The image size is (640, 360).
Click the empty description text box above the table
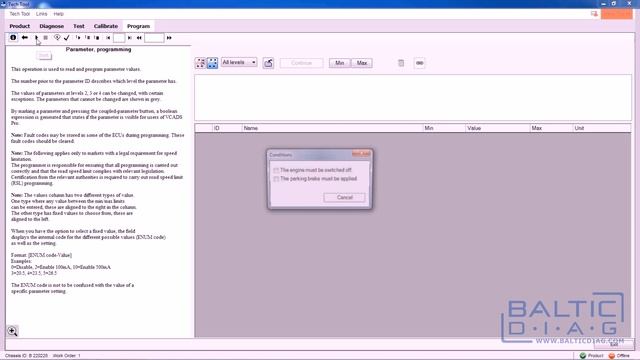click(x=413, y=98)
